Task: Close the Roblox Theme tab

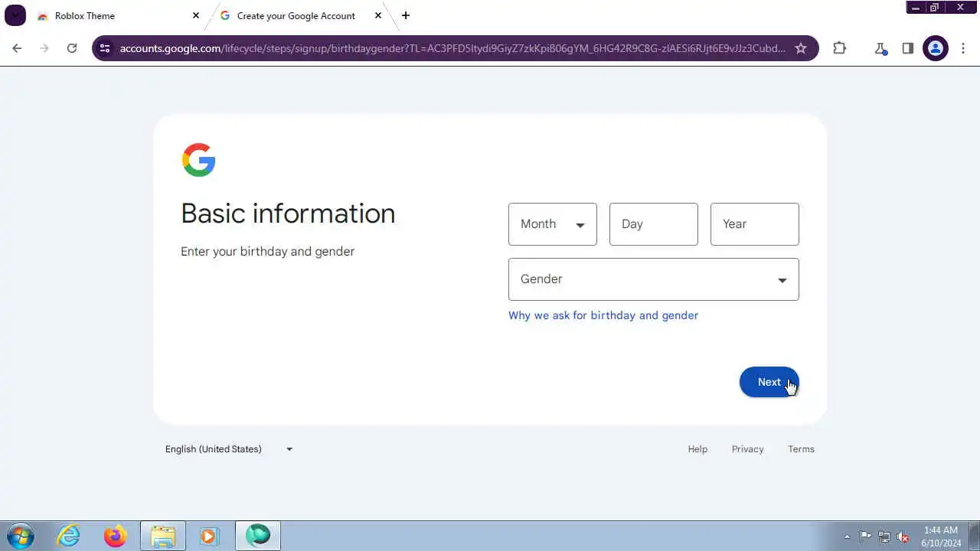Action: point(196,15)
